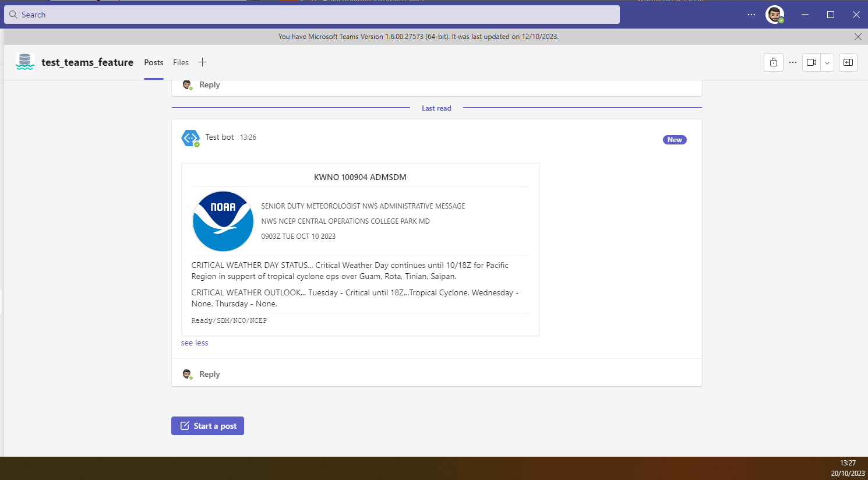
Task: Reply to the Test bot message
Action: click(209, 374)
